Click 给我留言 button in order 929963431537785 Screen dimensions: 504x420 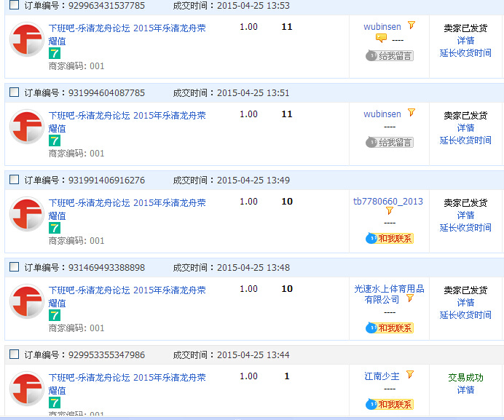(x=390, y=56)
